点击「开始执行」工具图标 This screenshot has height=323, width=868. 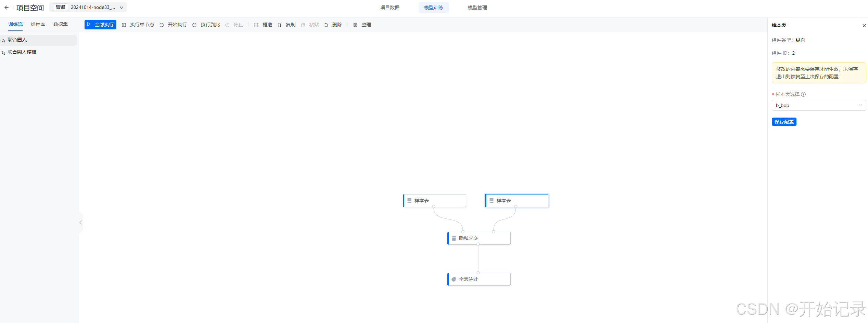[x=161, y=25]
